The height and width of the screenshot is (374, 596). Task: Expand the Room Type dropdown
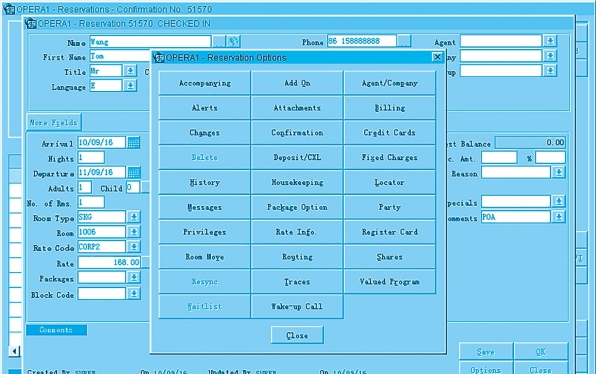[134, 217]
